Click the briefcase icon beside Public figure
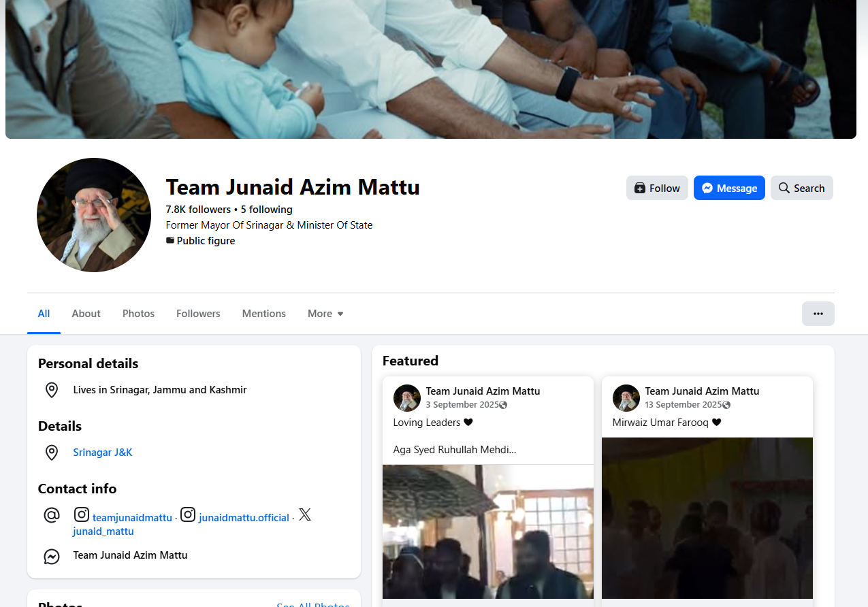868x607 pixels. (x=170, y=240)
